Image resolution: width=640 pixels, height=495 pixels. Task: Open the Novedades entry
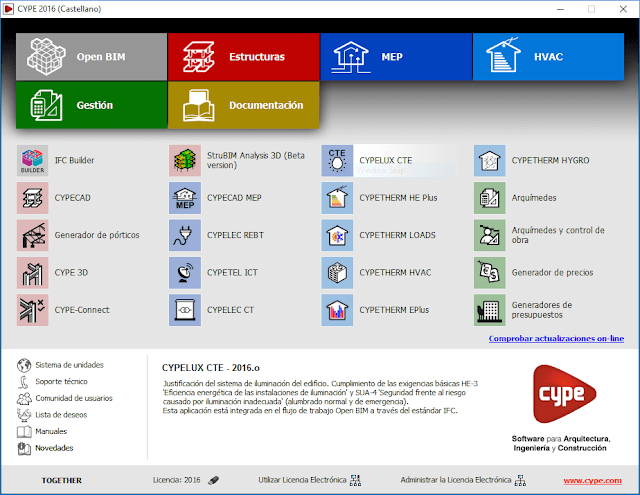tap(45, 448)
